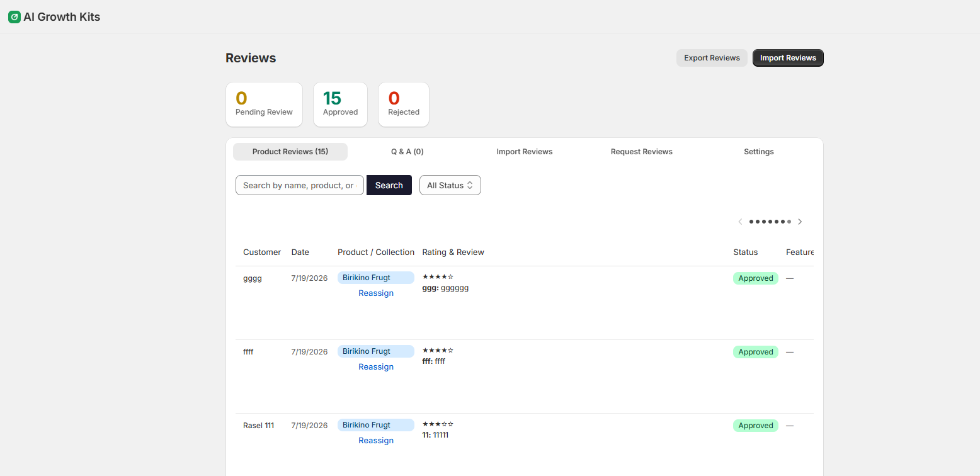Click Birikino Frugt tag in Rasel 111 row
Viewport: 980px width, 476px height.
[x=376, y=425]
